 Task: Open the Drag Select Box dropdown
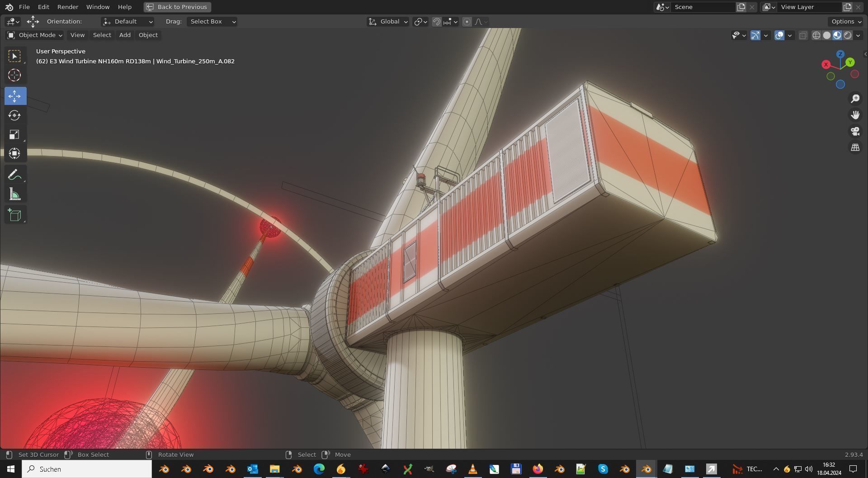(x=212, y=22)
